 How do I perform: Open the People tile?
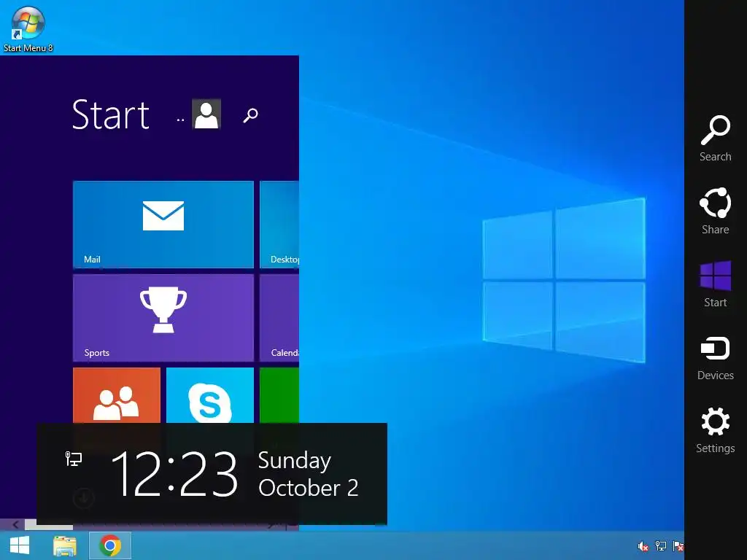click(x=117, y=395)
